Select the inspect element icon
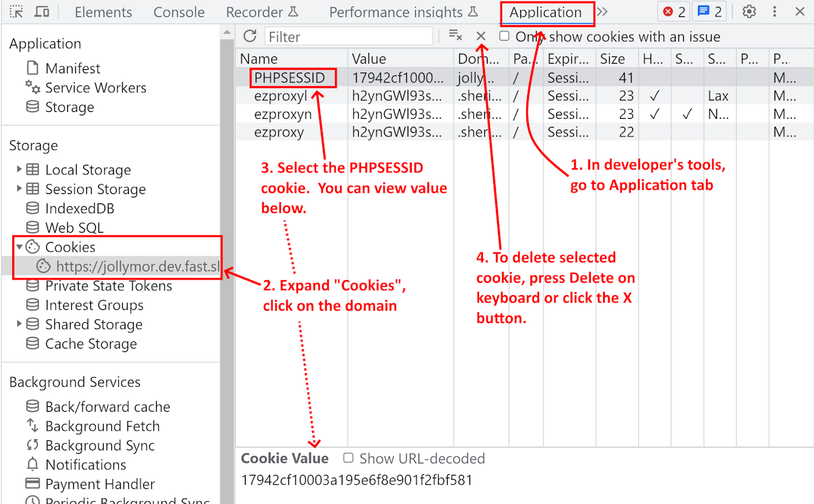Screen dimensions: 814x504 (x=17, y=12)
